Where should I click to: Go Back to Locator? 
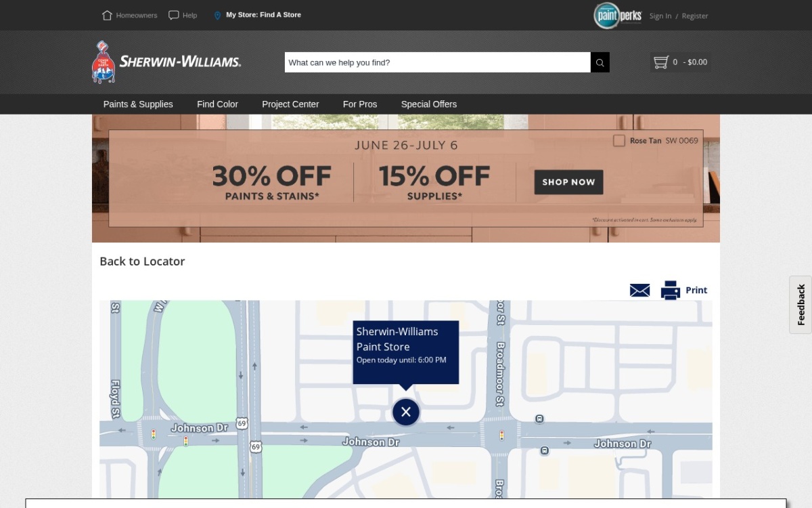pyautogui.click(x=142, y=261)
